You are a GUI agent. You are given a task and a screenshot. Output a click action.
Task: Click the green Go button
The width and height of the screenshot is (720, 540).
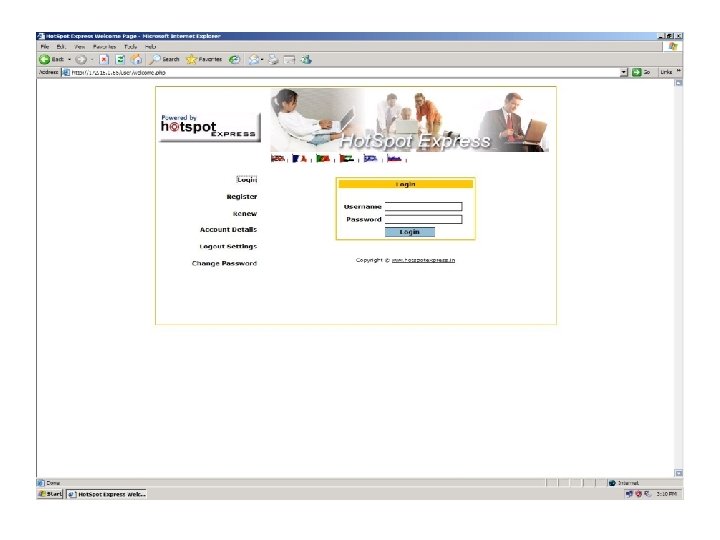[641, 72]
